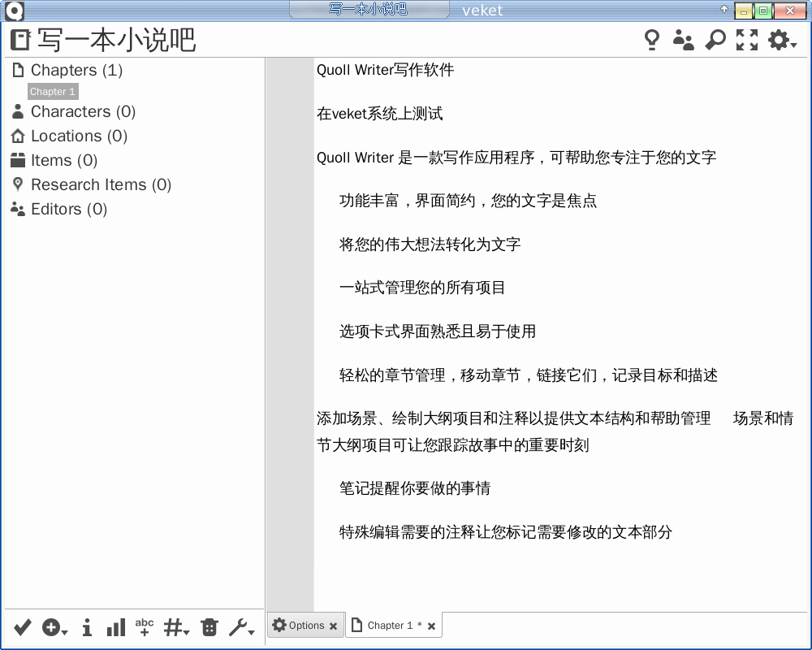Click the abc+ word count icon
Viewport: 812px width, 650px height.
[x=145, y=626]
